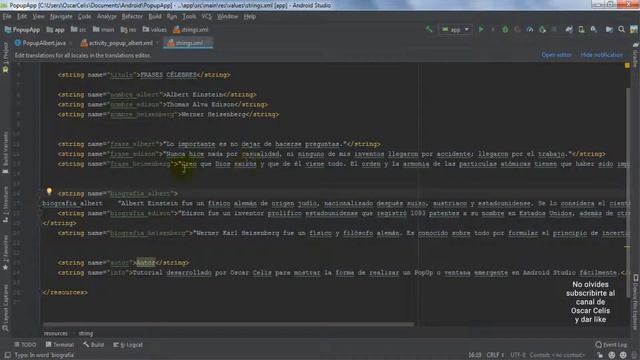This screenshot has width=640, height=360.
Task: Open the Code menu
Action: pos(84,17)
